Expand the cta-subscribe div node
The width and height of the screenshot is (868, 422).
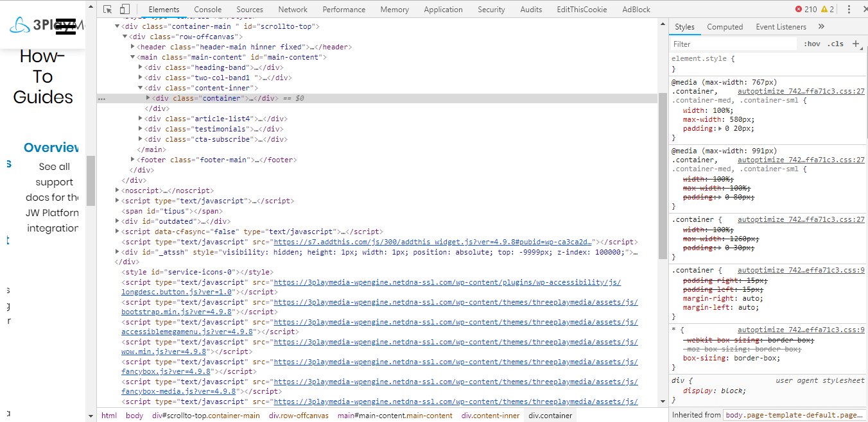(141, 140)
